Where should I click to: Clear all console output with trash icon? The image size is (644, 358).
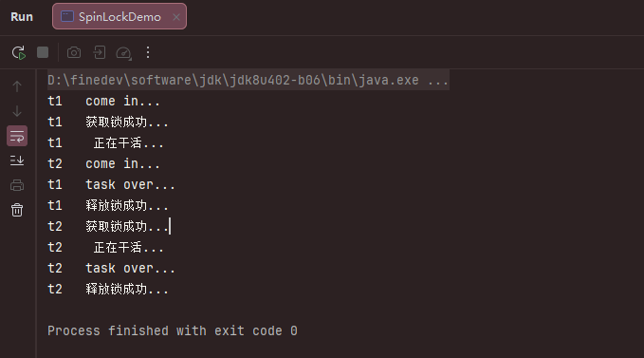tap(17, 210)
